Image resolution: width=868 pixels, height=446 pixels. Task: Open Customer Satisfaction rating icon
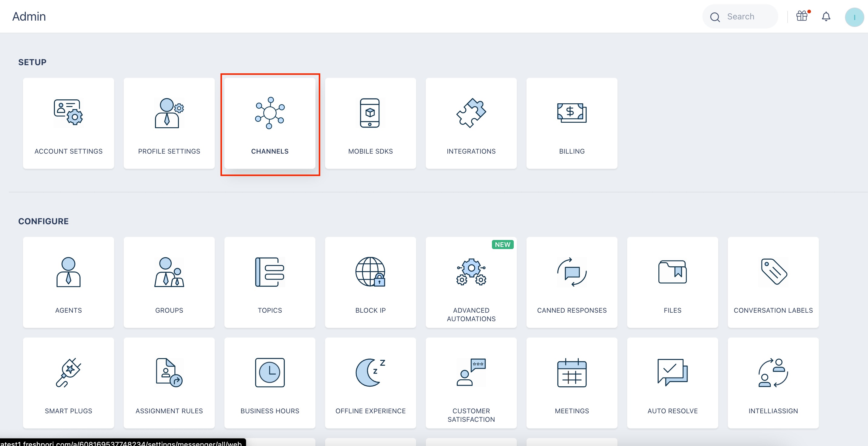pyautogui.click(x=471, y=373)
